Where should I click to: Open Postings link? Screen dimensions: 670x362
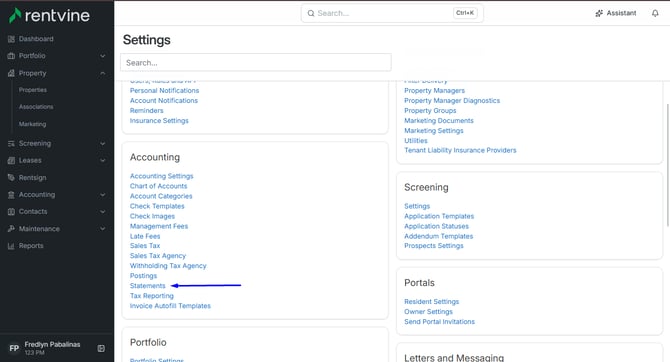click(x=144, y=276)
